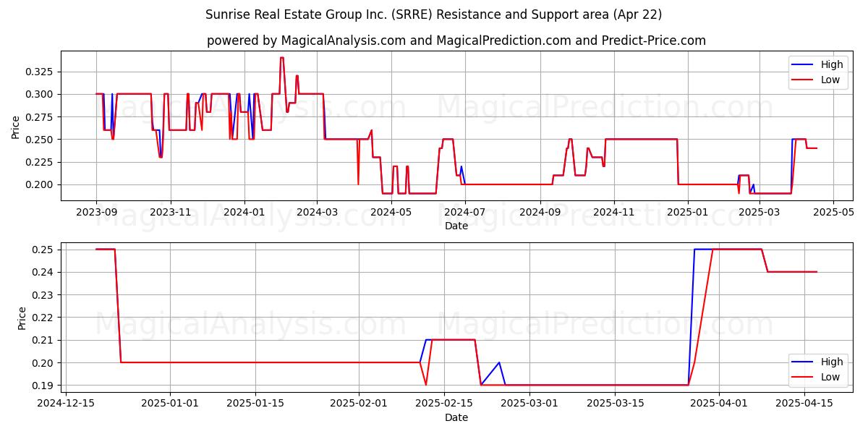Click the 2024-11 date tick
This screenshot has width=868, height=434.
point(613,213)
